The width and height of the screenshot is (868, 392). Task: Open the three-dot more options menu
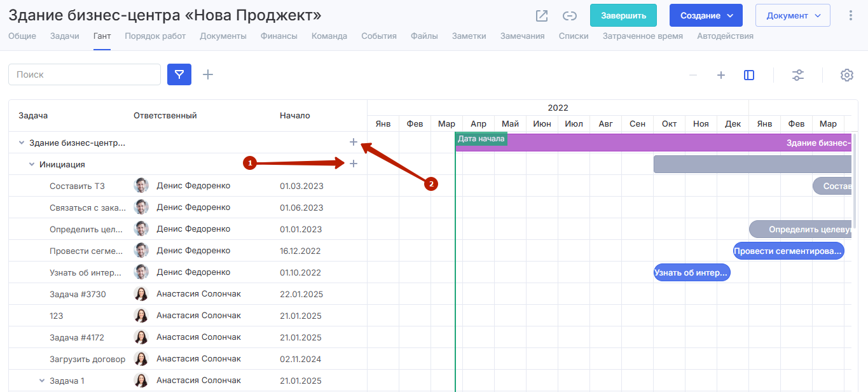[x=851, y=15]
